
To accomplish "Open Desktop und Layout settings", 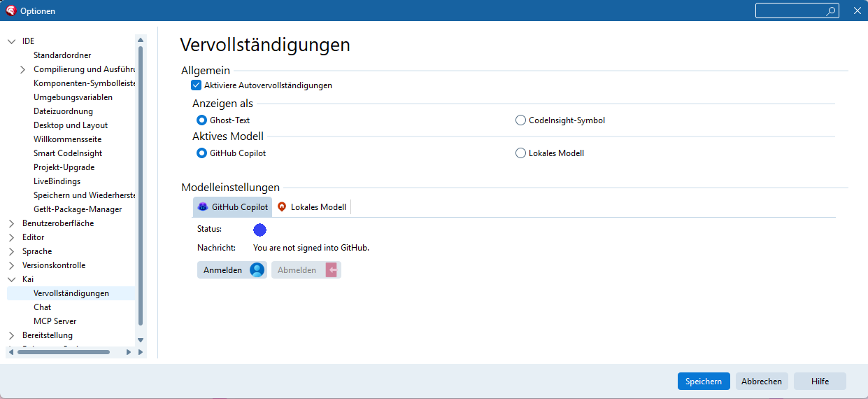I will point(71,125).
